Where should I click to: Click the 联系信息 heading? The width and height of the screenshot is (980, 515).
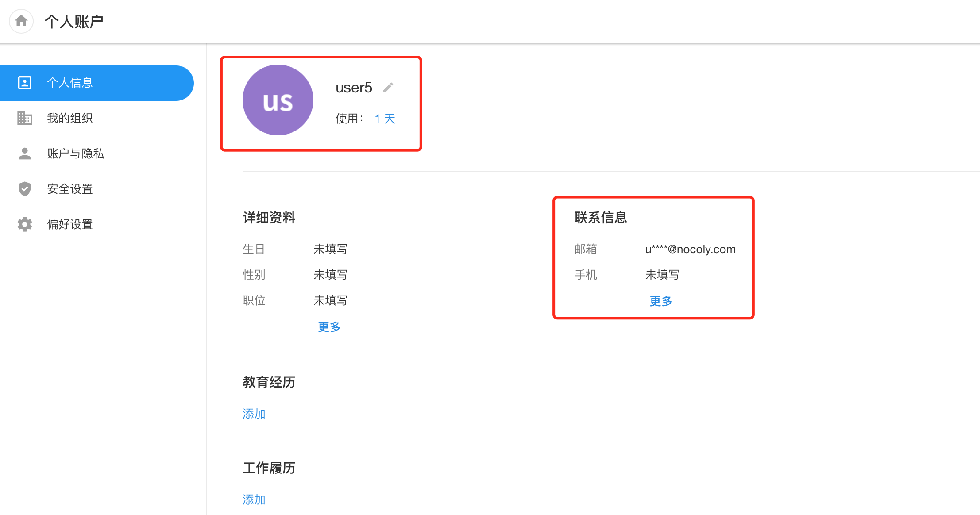(x=601, y=218)
